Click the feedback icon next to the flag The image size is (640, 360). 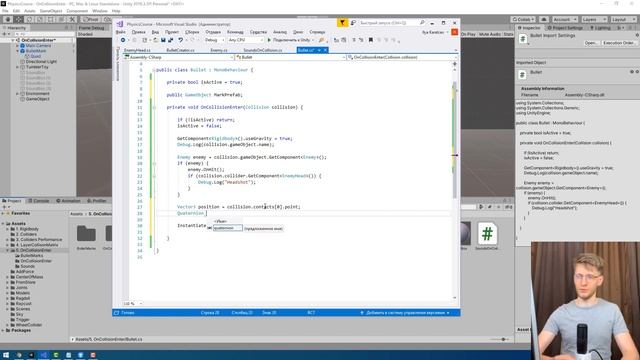click(353, 23)
